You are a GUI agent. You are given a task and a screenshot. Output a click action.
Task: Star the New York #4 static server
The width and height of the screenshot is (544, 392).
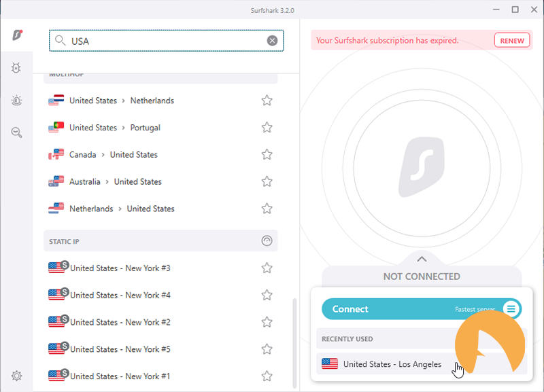(267, 295)
